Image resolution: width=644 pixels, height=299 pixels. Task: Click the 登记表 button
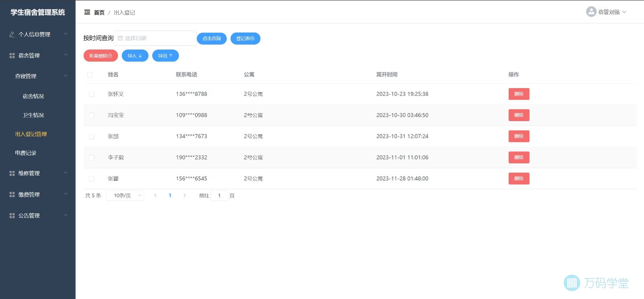pos(246,39)
